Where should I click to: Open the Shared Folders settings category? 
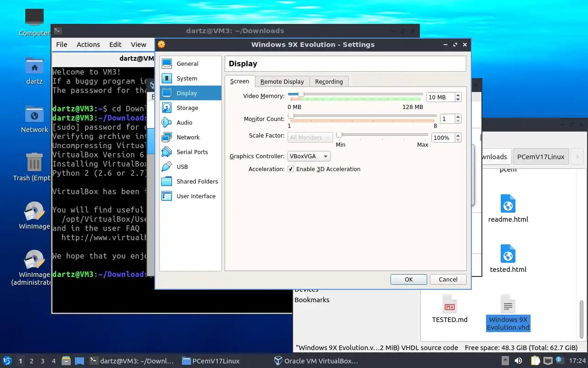click(x=190, y=181)
